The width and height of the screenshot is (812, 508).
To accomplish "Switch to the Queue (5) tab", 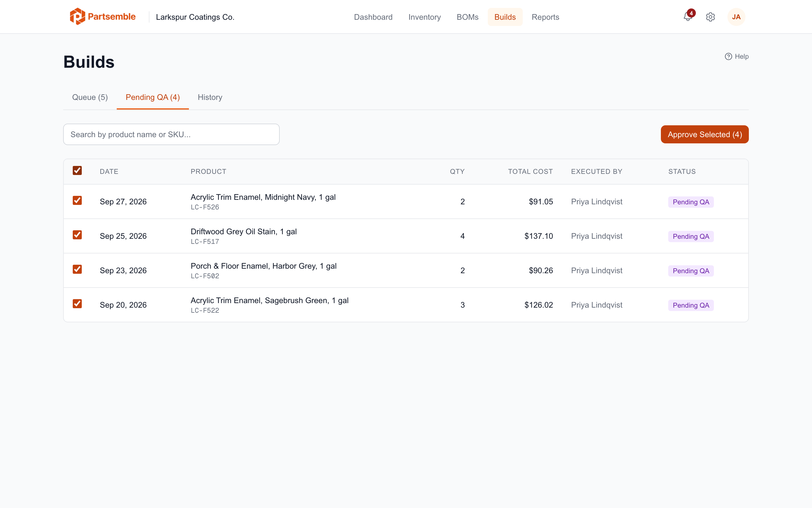I will point(90,97).
